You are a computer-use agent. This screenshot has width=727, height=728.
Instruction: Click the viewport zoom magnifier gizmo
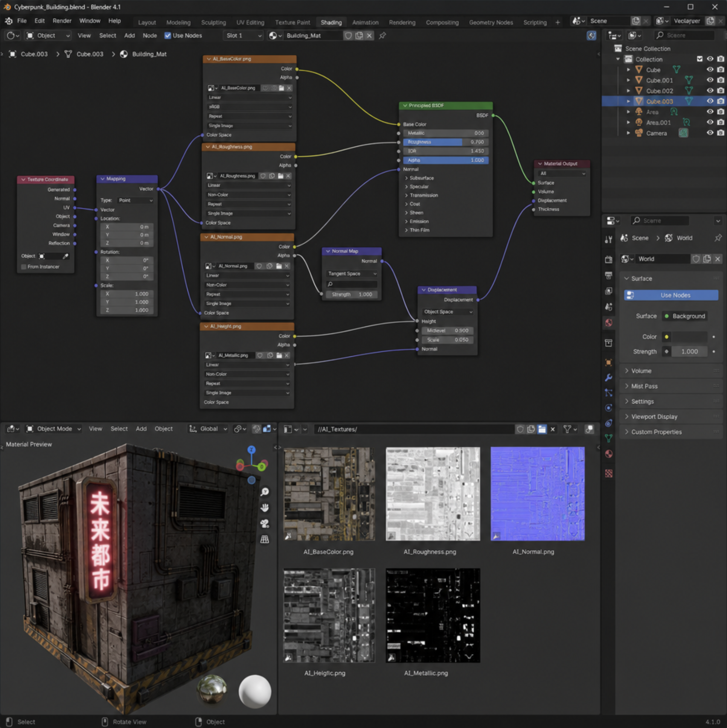click(265, 492)
